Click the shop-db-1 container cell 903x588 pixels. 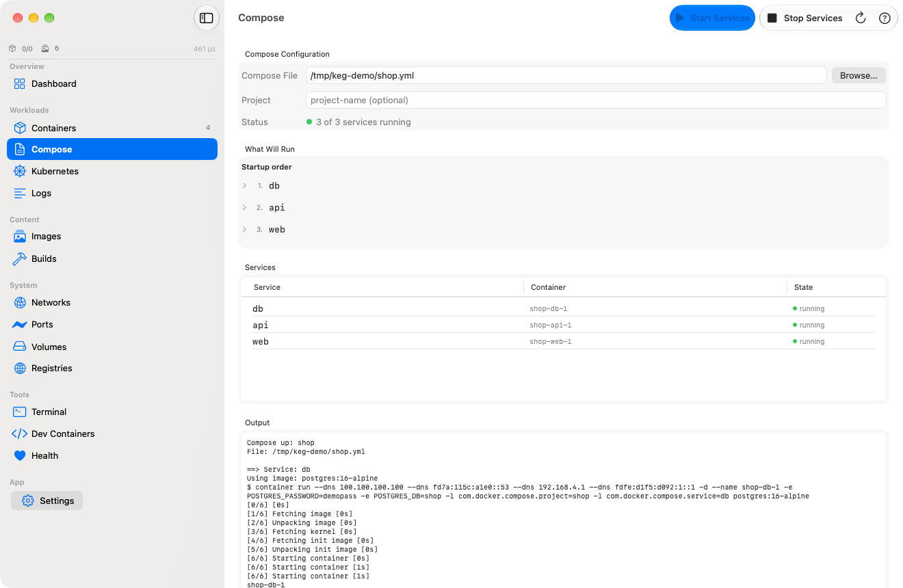[548, 308]
